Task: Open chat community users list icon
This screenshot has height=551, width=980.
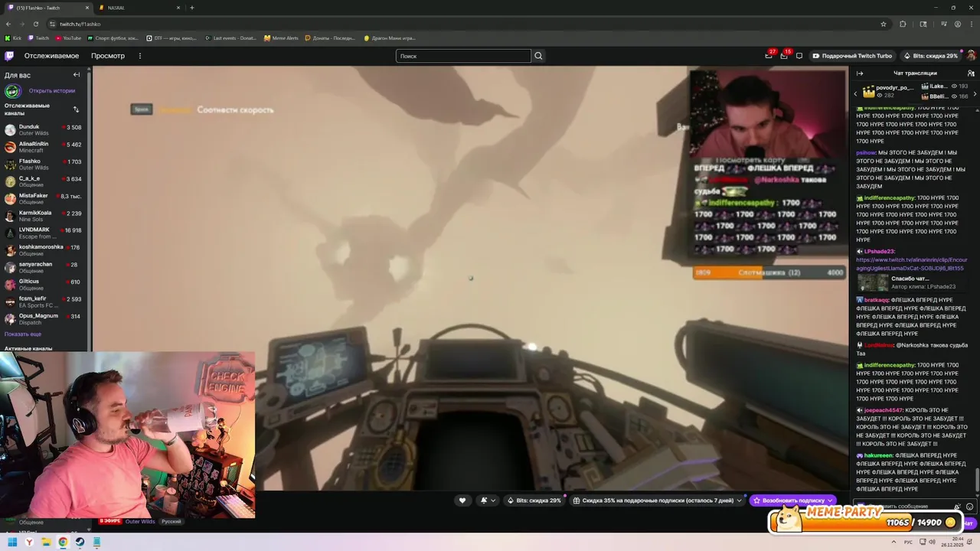Action: 971,73
